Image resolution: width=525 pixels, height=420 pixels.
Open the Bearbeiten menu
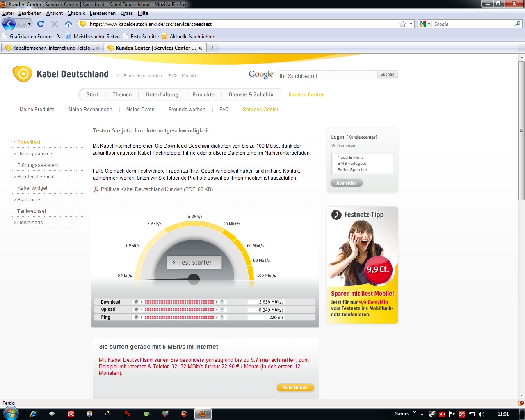(30, 13)
